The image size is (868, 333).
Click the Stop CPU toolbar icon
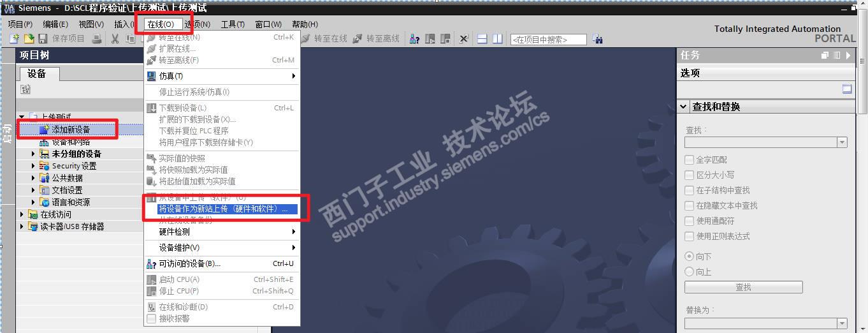445,39
